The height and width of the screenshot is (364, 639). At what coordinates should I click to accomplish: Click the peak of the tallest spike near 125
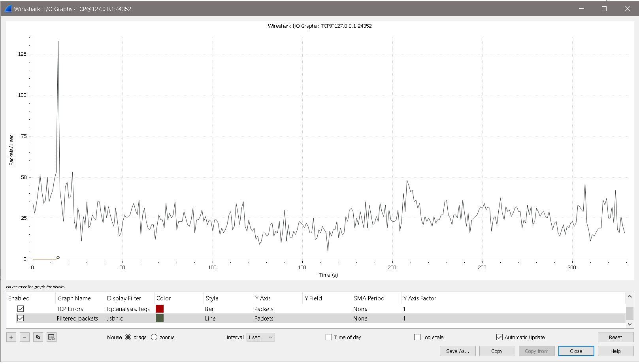[58, 41]
